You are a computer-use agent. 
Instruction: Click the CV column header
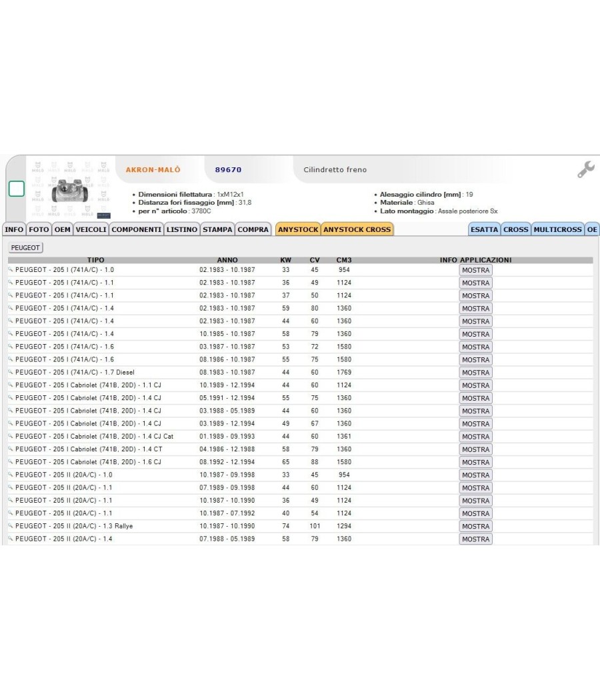pyautogui.click(x=315, y=260)
